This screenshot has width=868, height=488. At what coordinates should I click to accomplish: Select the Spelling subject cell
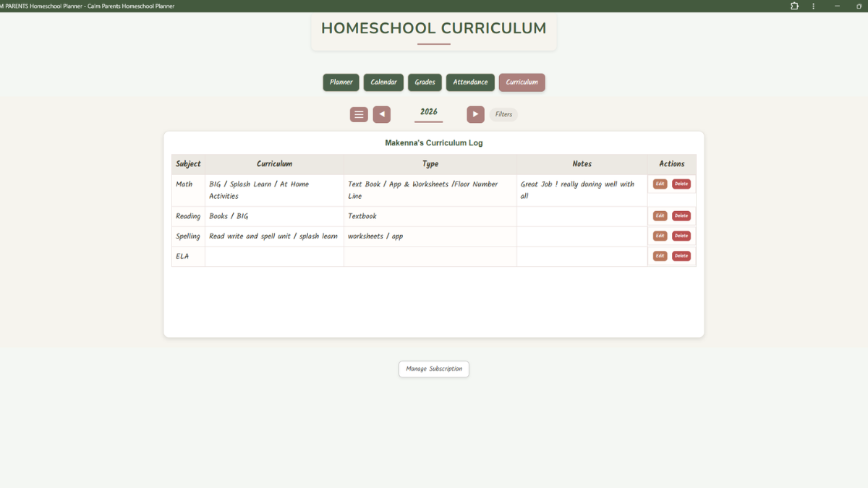point(189,236)
